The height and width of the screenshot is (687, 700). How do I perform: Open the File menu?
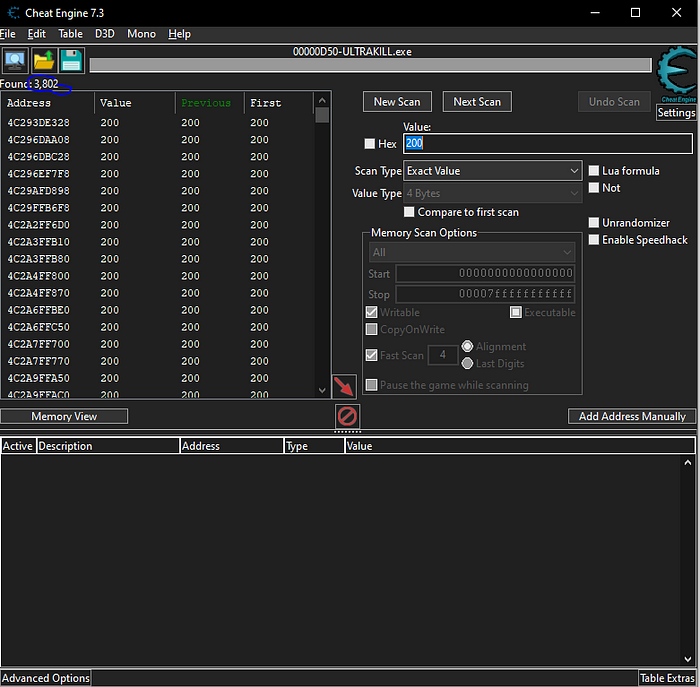click(8, 34)
